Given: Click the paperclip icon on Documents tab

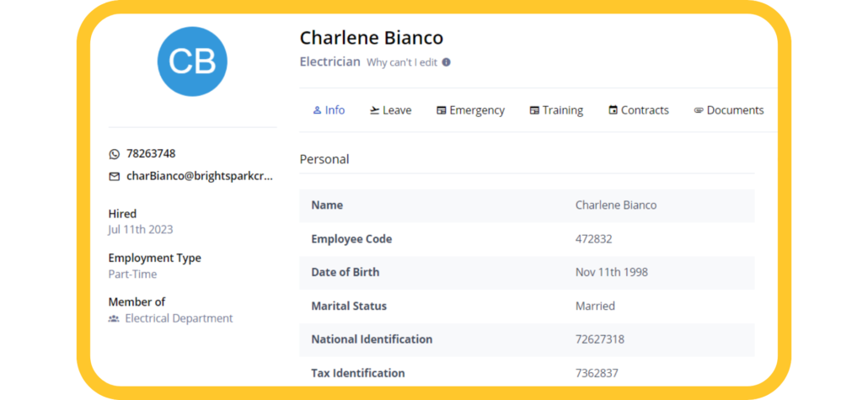Looking at the screenshot, I should pos(699,110).
